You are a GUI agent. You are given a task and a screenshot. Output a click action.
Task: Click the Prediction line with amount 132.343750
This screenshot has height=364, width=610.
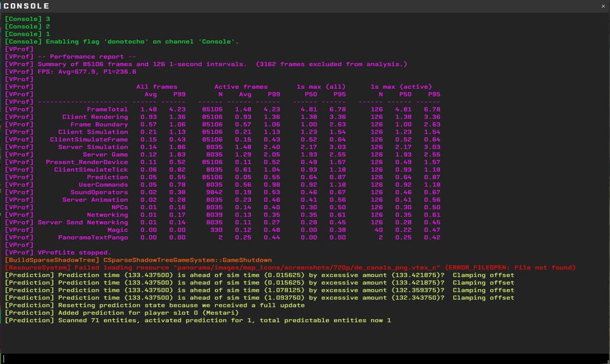click(259, 298)
